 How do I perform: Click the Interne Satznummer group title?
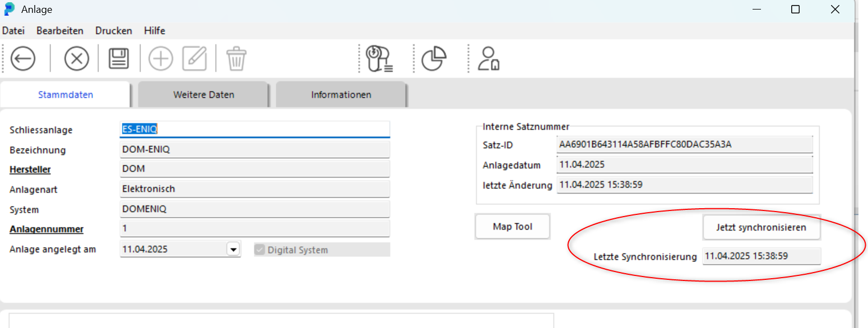click(x=526, y=127)
